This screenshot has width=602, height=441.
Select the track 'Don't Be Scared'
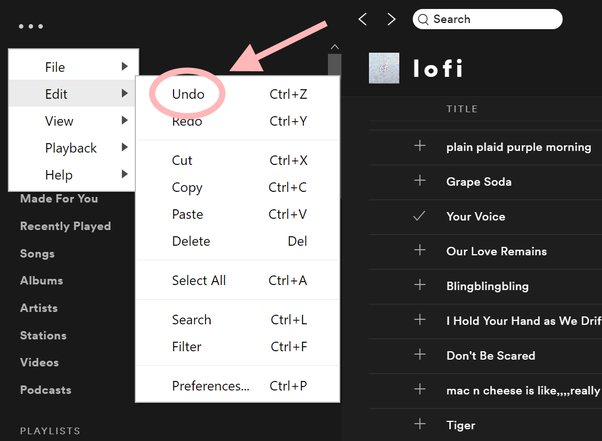coord(491,356)
